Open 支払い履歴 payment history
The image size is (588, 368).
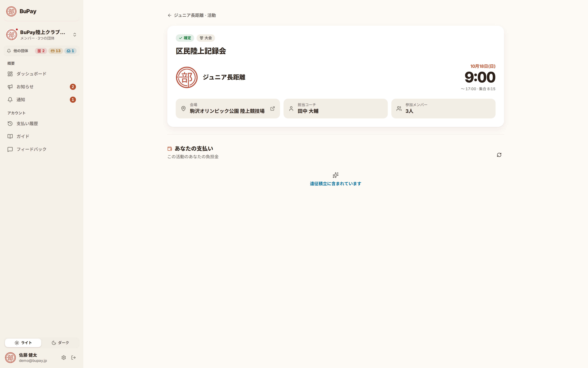coord(41,123)
